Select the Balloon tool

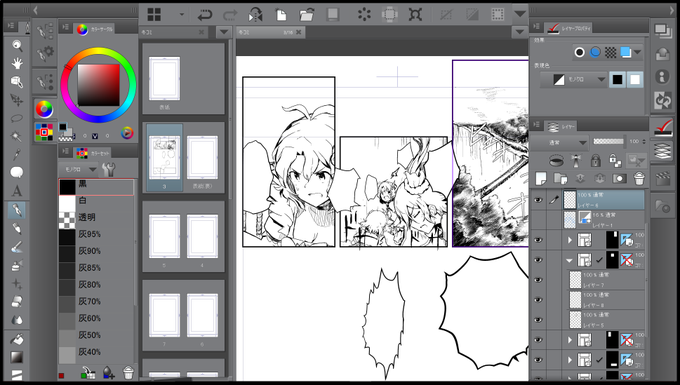pyautogui.click(x=17, y=173)
